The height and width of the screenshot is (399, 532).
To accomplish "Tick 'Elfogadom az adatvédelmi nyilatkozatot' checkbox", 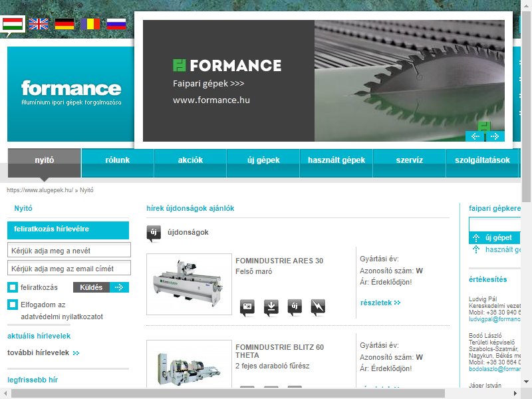I will point(13,305).
